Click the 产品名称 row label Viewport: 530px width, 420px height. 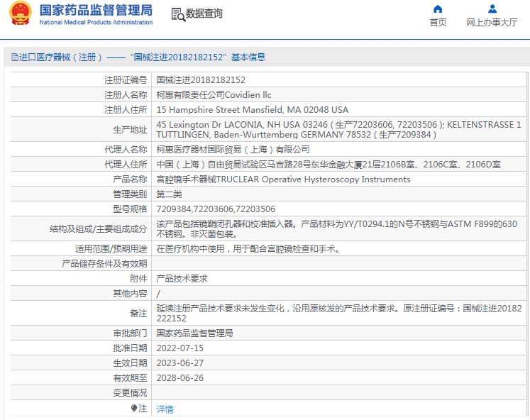pyautogui.click(x=130, y=179)
